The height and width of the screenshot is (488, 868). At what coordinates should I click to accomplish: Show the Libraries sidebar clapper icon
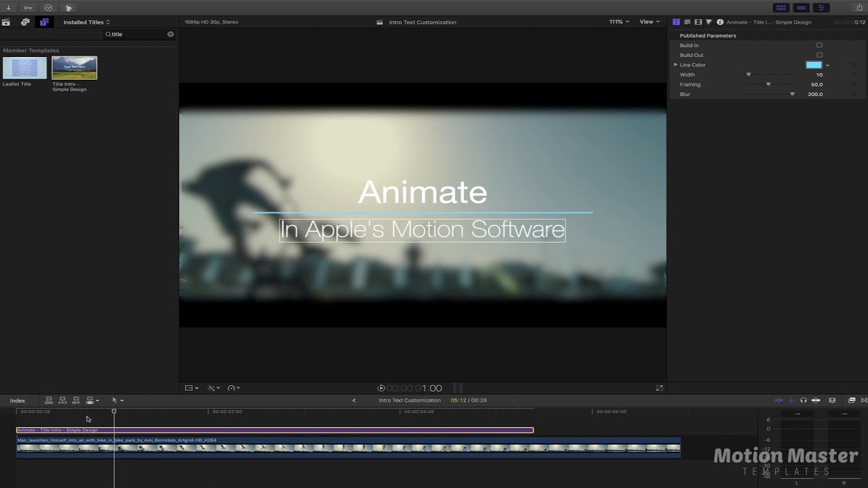click(6, 22)
